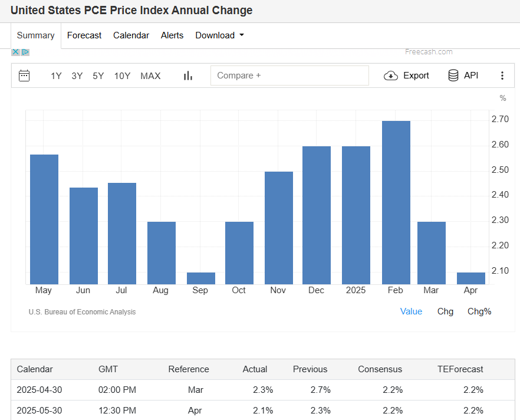Open the Calendar tab
Screen dimensions: 520x420
131,35
